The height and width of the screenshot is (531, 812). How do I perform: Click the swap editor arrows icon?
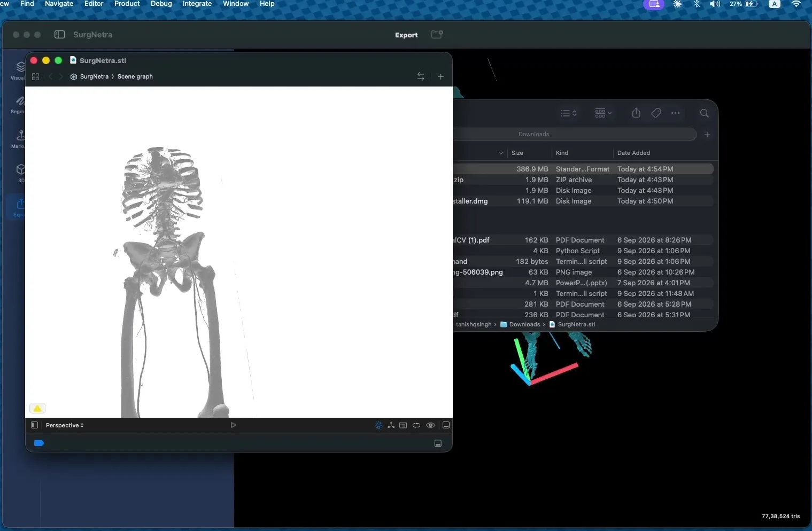[421, 77]
